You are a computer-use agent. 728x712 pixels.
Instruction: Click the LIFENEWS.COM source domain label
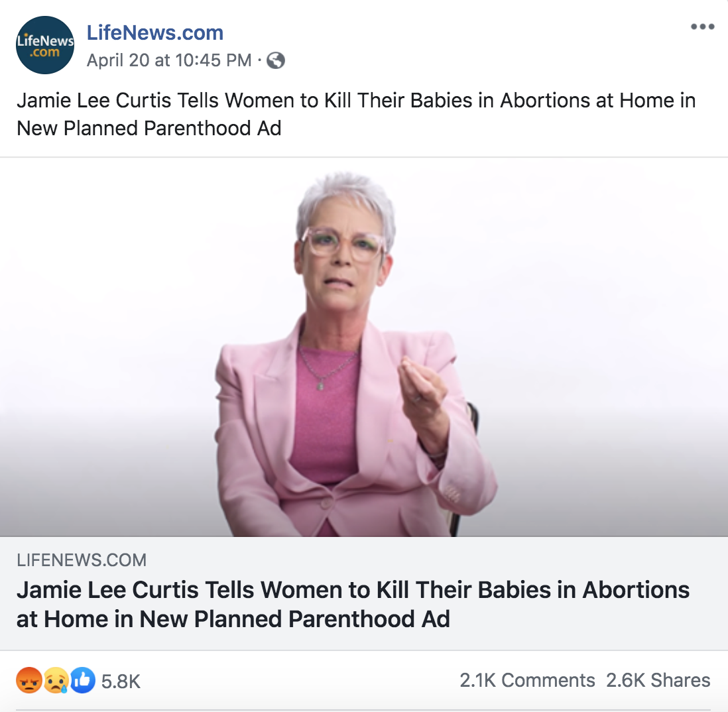coord(82,560)
